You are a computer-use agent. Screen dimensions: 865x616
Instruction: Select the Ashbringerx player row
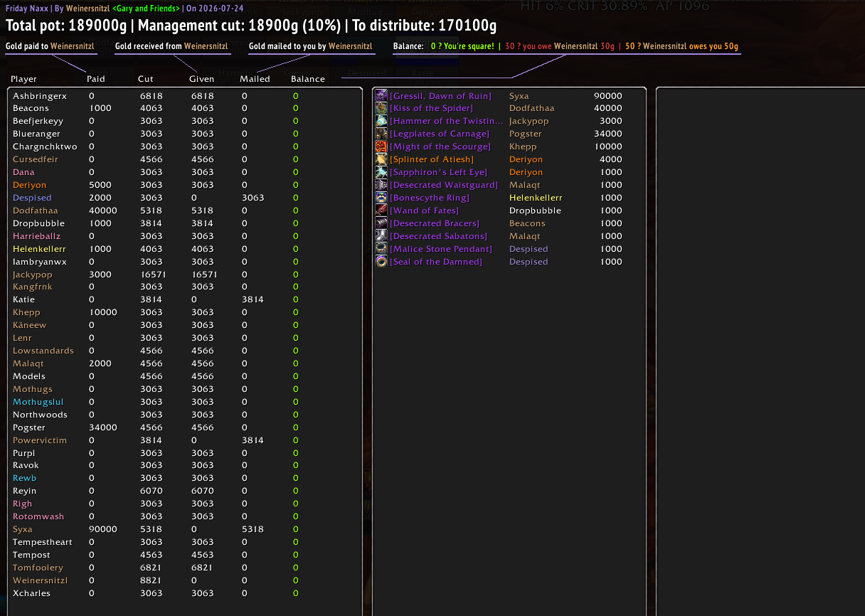[x=185, y=96]
